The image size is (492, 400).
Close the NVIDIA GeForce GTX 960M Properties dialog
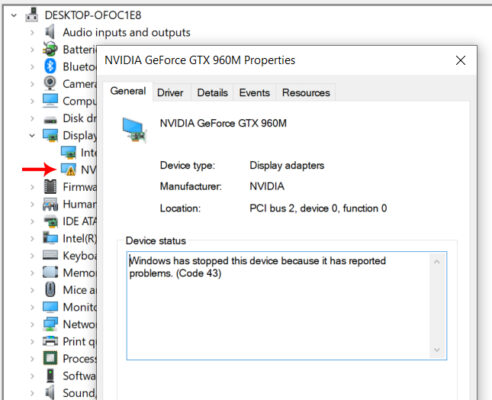(461, 60)
